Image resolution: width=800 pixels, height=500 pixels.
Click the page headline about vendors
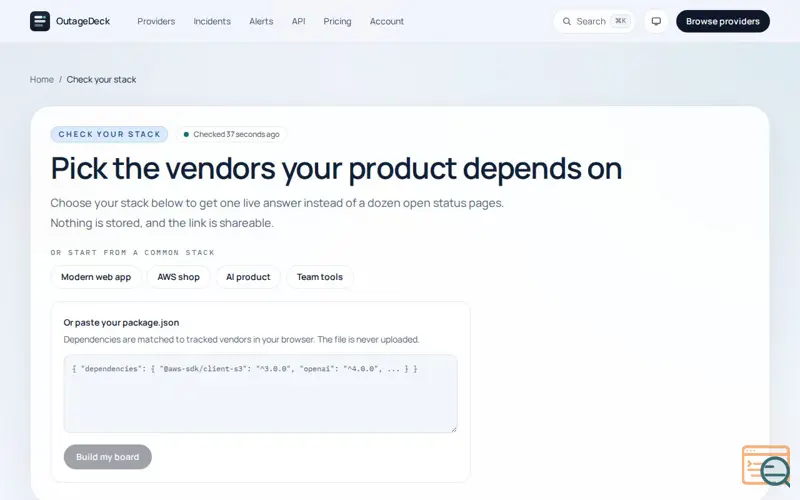[336, 168]
